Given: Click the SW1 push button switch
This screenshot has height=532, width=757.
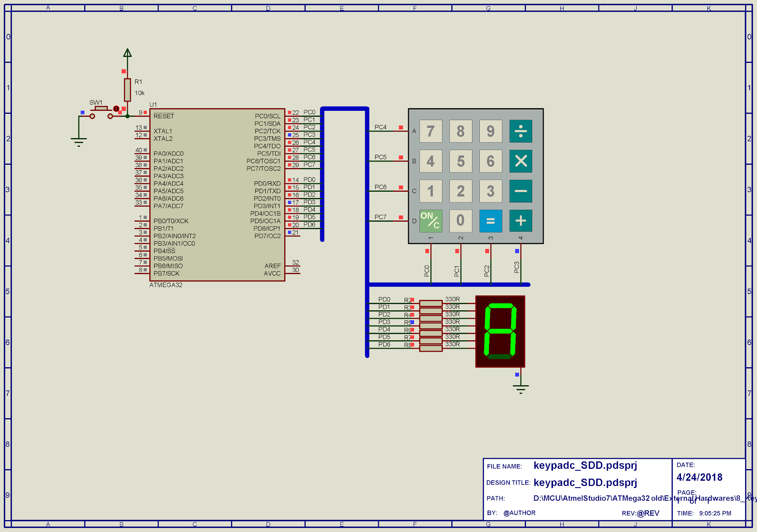Looking at the screenshot, I should click(x=101, y=109).
